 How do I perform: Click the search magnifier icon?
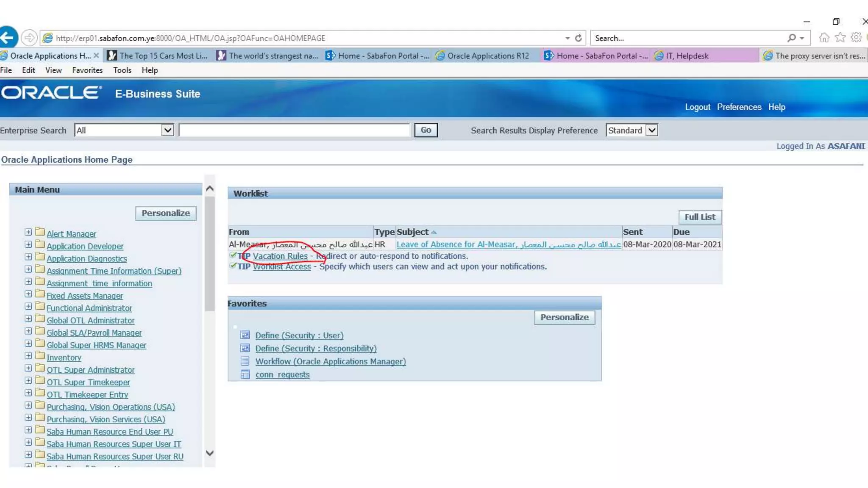[791, 38]
